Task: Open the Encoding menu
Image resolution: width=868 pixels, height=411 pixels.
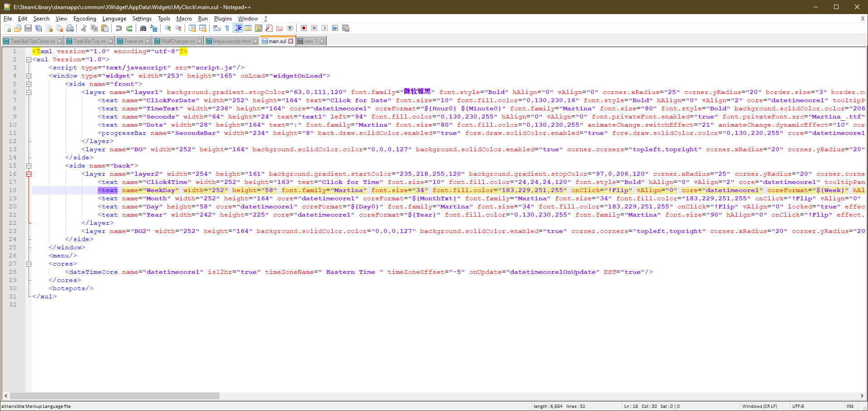Action: 85,19
